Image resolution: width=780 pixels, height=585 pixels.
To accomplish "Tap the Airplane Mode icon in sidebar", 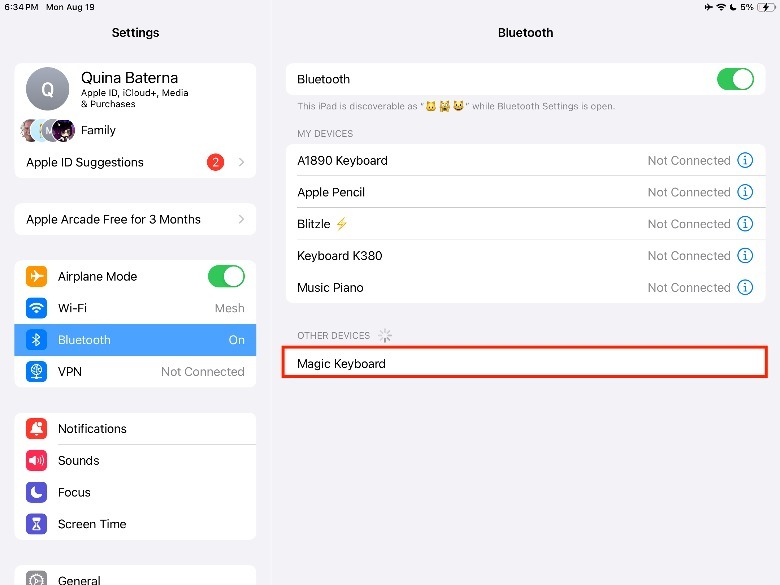I will (x=36, y=276).
